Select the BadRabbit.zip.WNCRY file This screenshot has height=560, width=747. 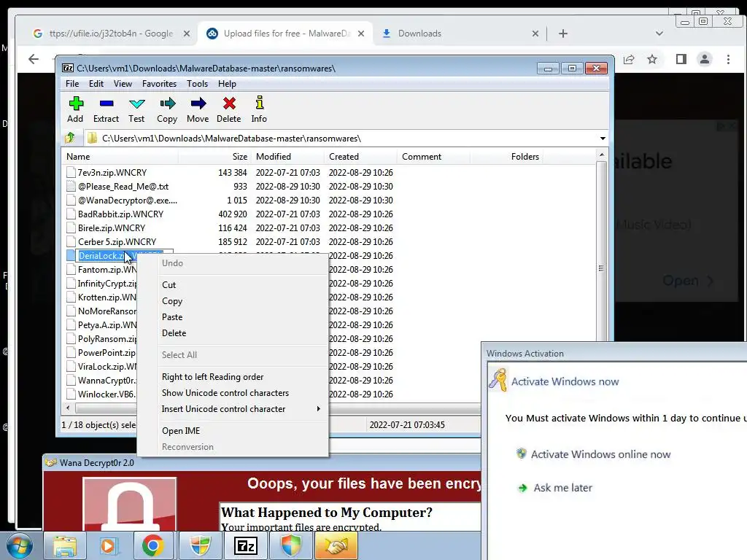click(120, 214)
